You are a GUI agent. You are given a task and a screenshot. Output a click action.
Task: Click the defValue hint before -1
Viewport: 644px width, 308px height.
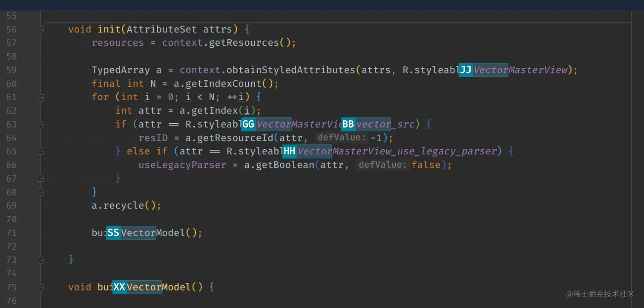tap(342, 138)
